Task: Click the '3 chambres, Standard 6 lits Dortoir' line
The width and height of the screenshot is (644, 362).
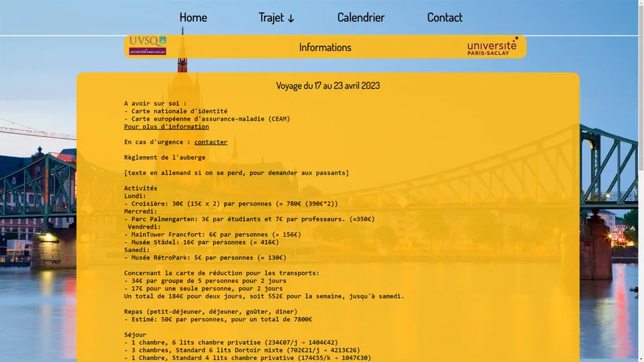Action: pos(242,350)
